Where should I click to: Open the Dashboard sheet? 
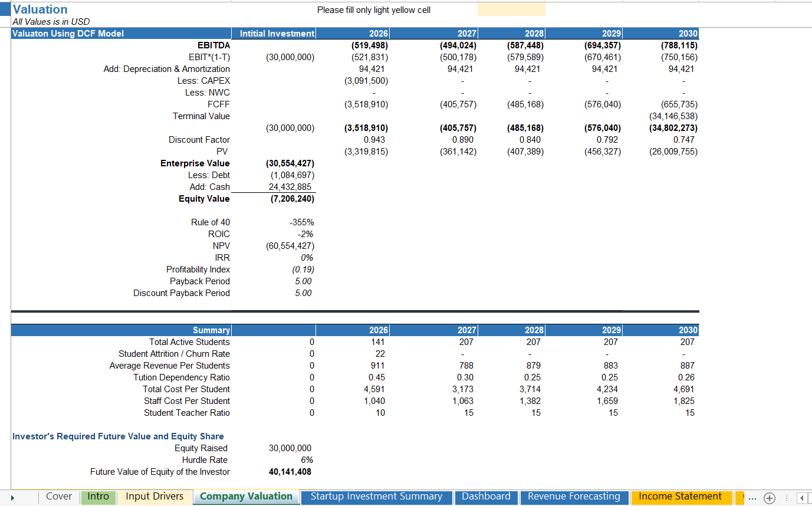[486, 497]
